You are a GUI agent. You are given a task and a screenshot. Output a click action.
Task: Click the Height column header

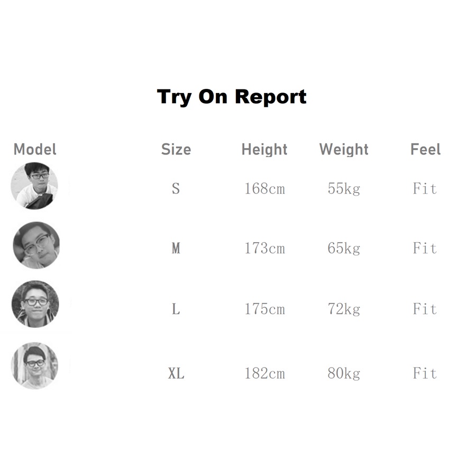(264, 150)
